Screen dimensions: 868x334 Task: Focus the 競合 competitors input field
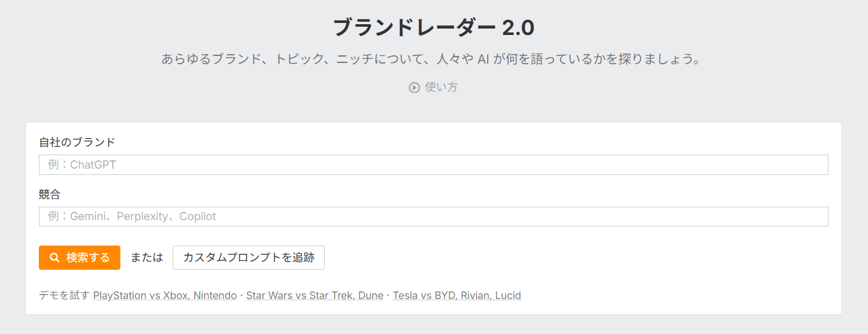(433, 216)
